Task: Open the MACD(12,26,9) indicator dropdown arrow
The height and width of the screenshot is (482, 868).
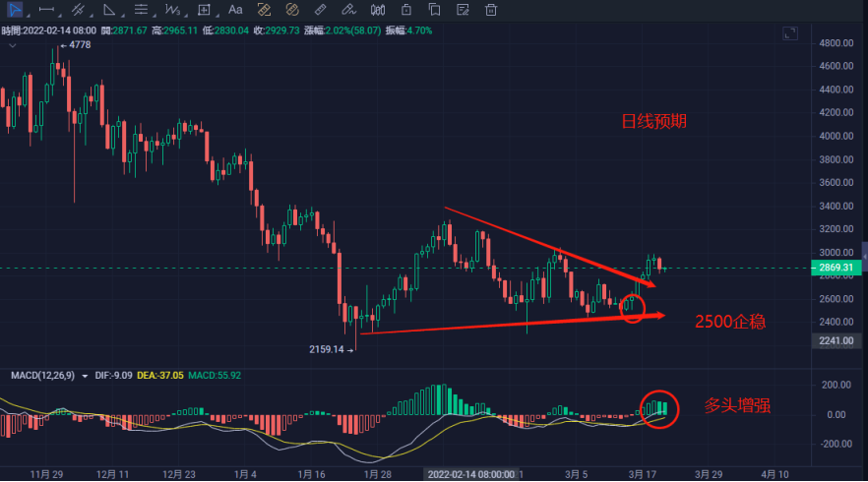Action: pyautogui.click(x=85, y=377)
